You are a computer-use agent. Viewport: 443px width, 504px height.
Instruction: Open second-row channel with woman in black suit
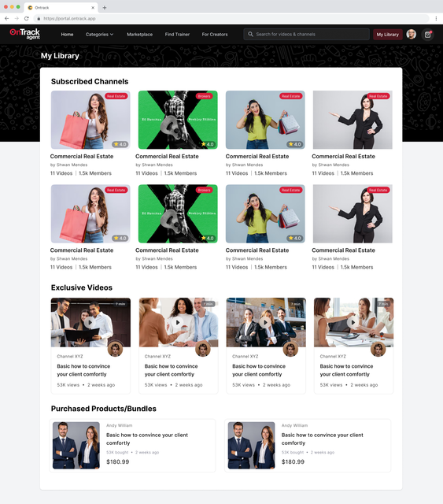(x=353, y=213)
